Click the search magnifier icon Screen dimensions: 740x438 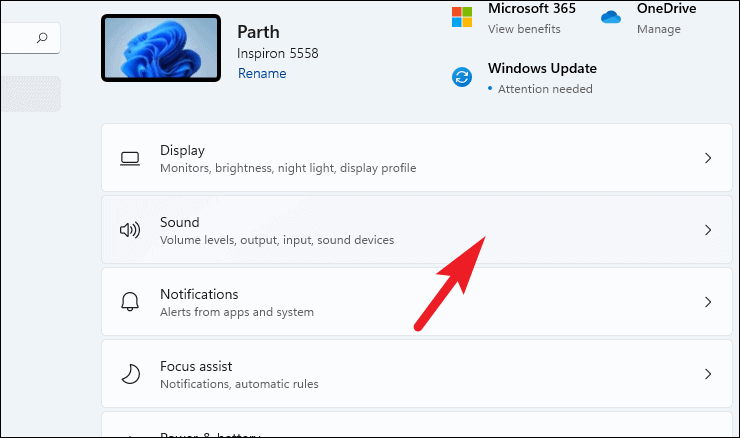[x=42, y=37]
